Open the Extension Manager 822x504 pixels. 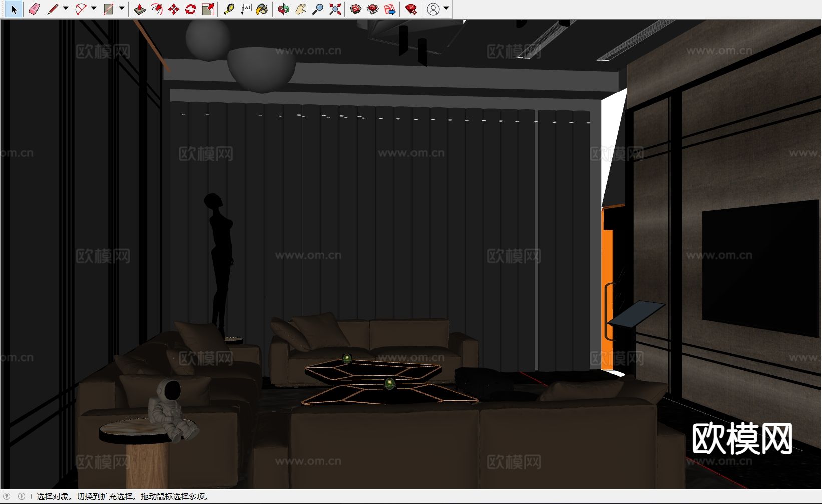coord(411,9)
